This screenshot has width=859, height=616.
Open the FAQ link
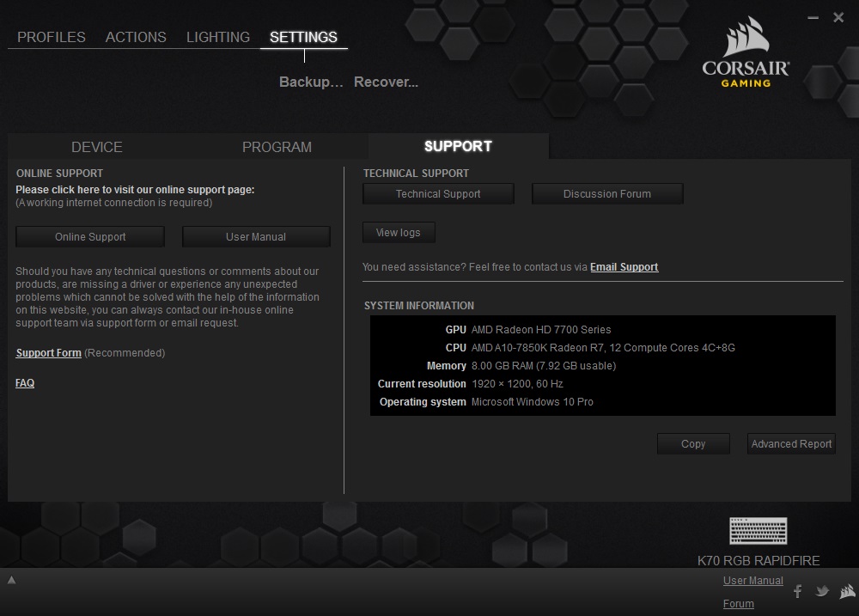(x=25, y=383)
